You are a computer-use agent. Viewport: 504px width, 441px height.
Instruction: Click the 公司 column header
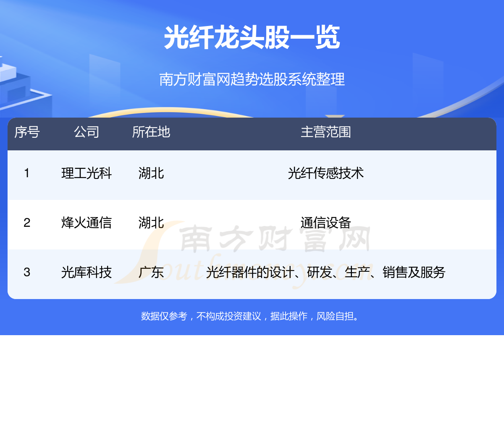(87, 132)
